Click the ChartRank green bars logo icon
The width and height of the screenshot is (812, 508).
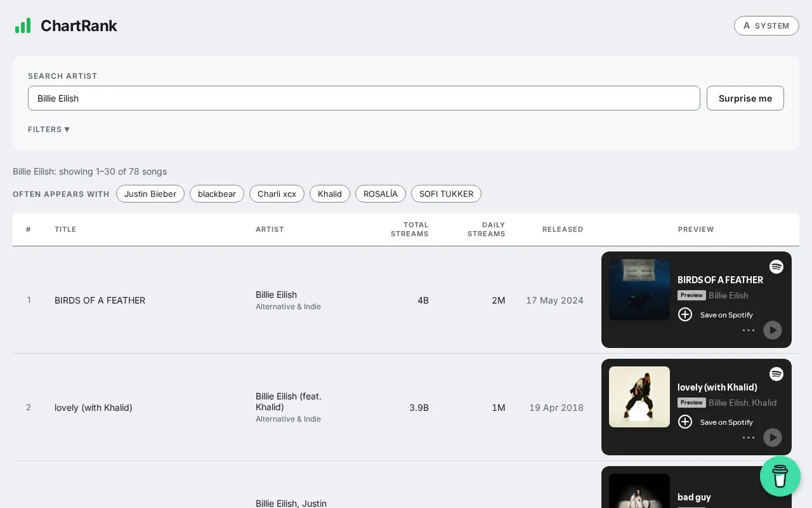tap(23, 25)
